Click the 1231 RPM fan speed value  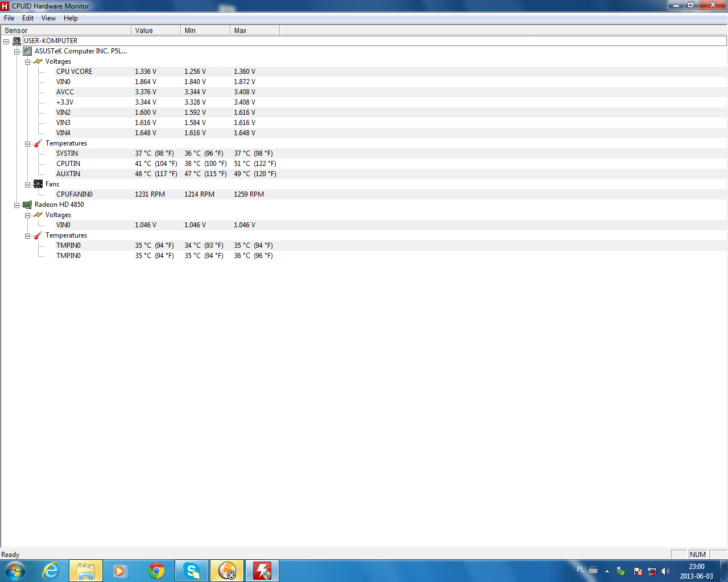(x=150, y=194)
